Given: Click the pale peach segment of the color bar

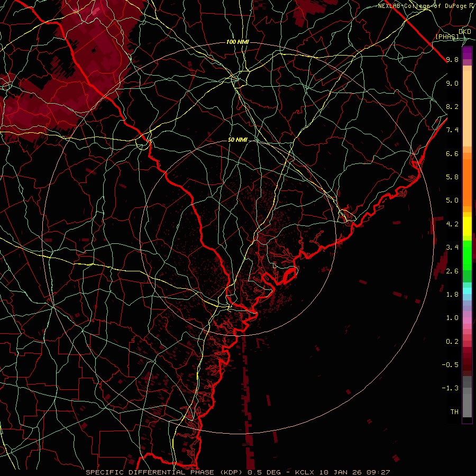Looking at the screenshot, I should click(x=467, y=108).
